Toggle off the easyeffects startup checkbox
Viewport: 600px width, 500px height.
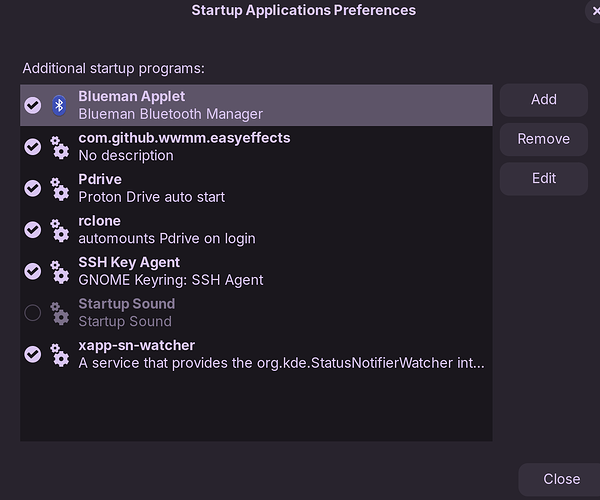[x=33, y=147]
